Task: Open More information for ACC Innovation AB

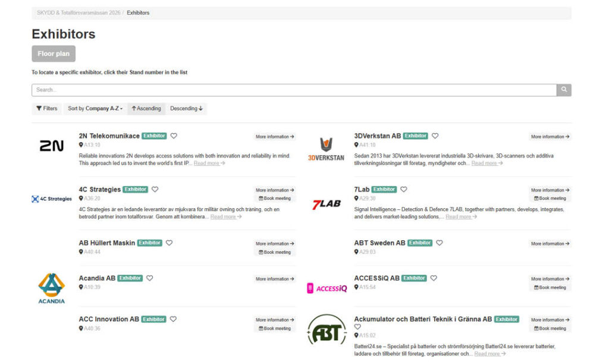Action: point(275,320)
